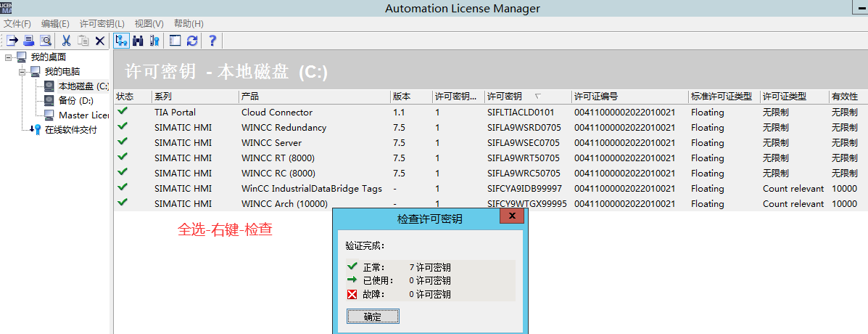Image resolution: width=868 pixels, height=334 pixels.
Task: Click license key SIFCYA9IDB99997
Action: 525,188
